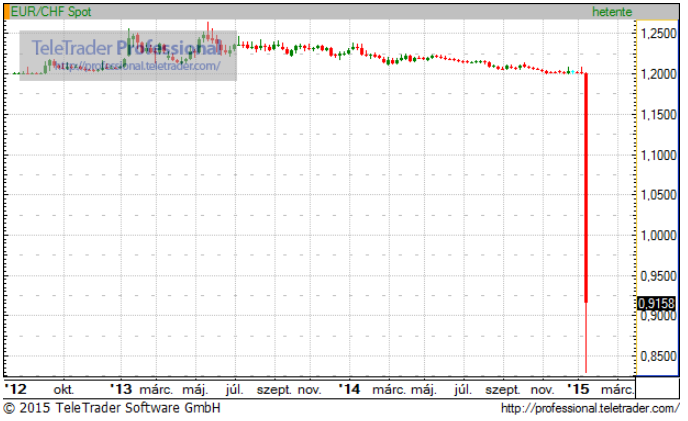Click the 1,1000 price axis label
Screen dimensions: 688x421
[x=659, y=155]
